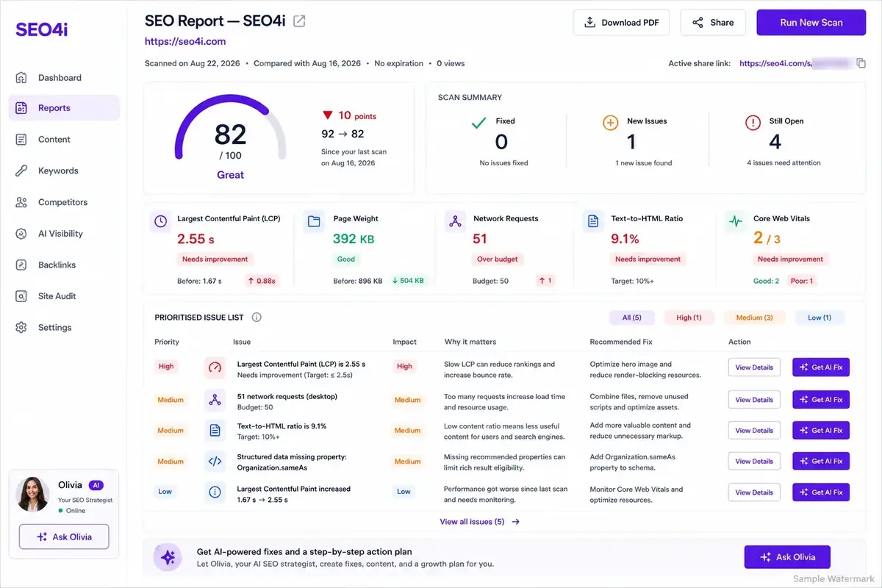This screenshot has height=588, width=882.
Task: Click Ask Olivia in the bottom banner
Action: 787,557
